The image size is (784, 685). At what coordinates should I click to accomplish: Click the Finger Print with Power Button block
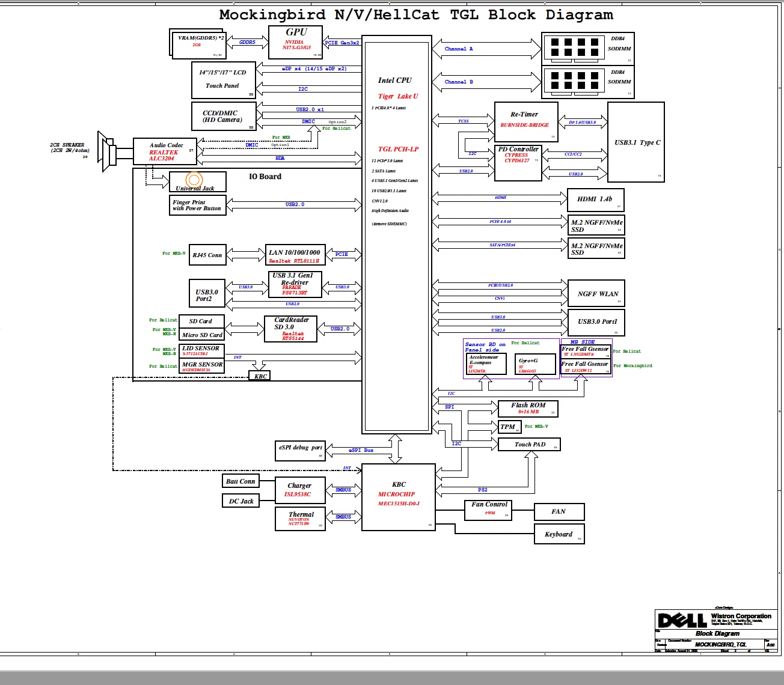pos(198,205)
